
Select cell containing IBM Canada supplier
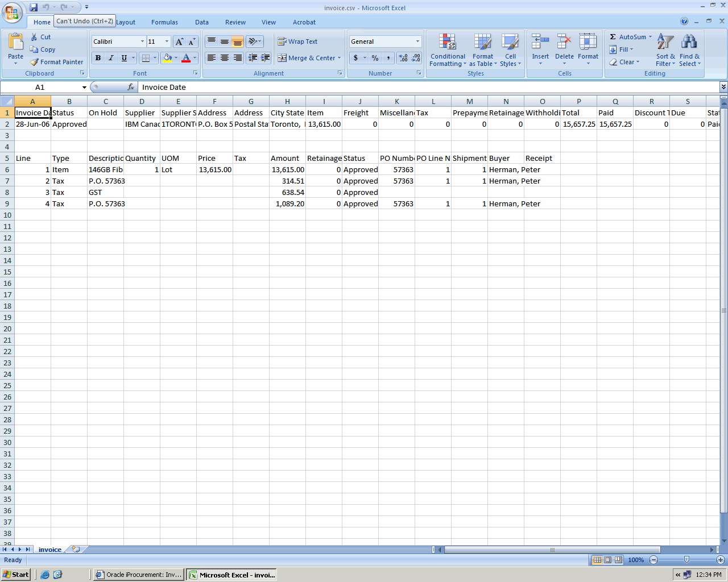coord(142,124)
